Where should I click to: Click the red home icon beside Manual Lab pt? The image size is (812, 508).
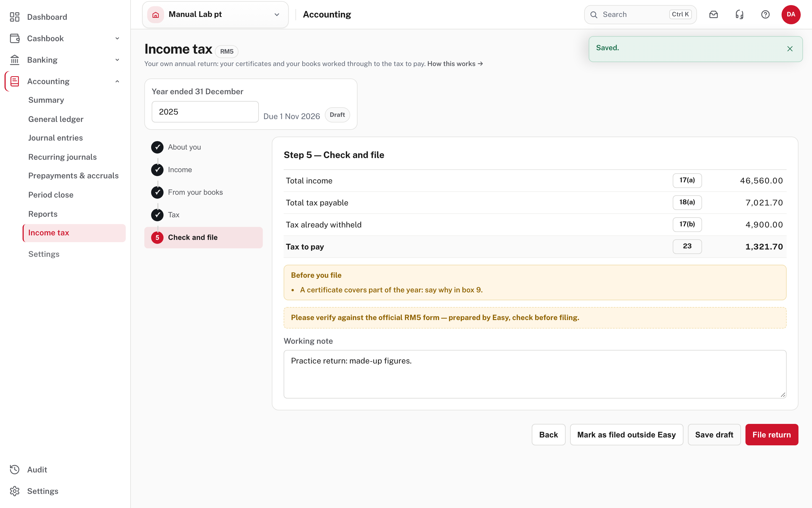156,14
